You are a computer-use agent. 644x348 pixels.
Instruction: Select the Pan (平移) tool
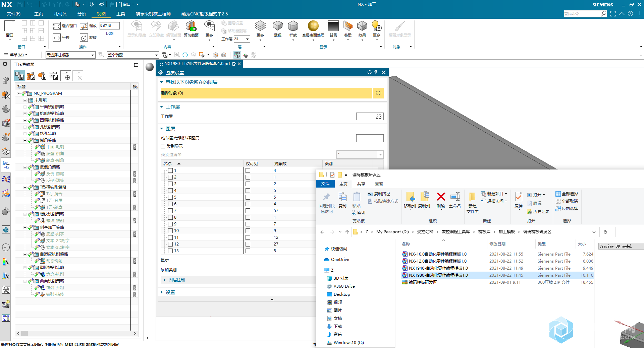coord(56,38)
